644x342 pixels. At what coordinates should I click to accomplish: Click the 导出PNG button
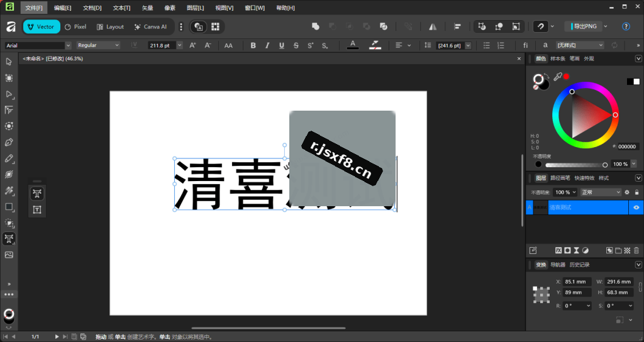[x=583, y=26]
